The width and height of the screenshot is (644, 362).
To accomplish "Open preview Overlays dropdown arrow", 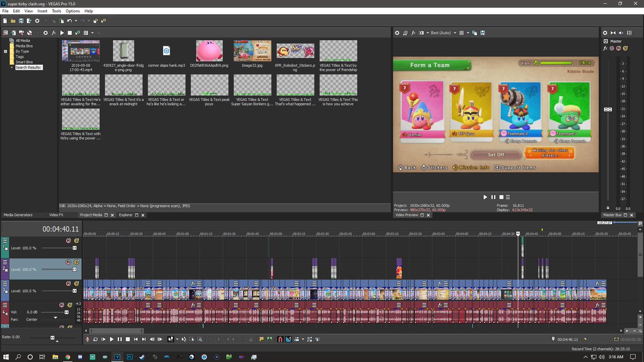I will (x=468, y=33).
